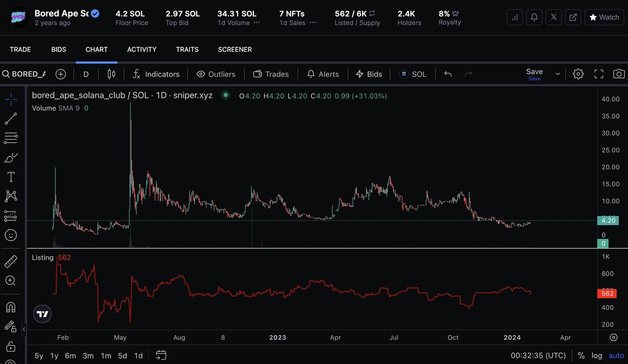Image resolution: width=628 pixels, height=364 pixels.
Task: Undo the last chart action
Action: coord(448,74)
